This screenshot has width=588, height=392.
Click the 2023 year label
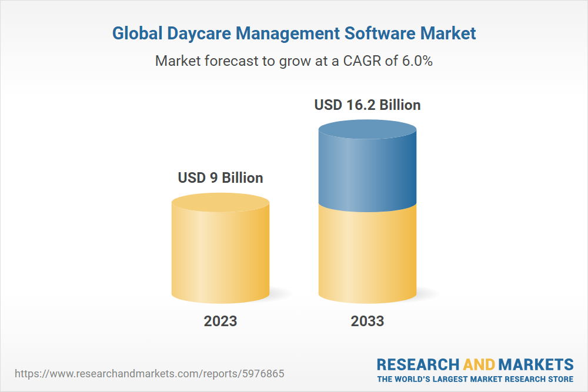pyautogui.click(x=220, y=321)
